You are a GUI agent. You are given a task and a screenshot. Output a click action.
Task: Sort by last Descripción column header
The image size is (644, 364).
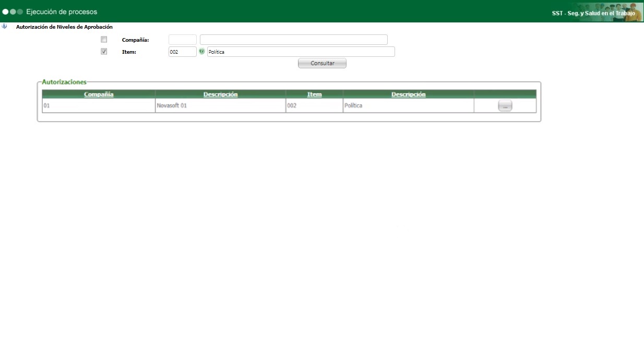coord(408,94)
